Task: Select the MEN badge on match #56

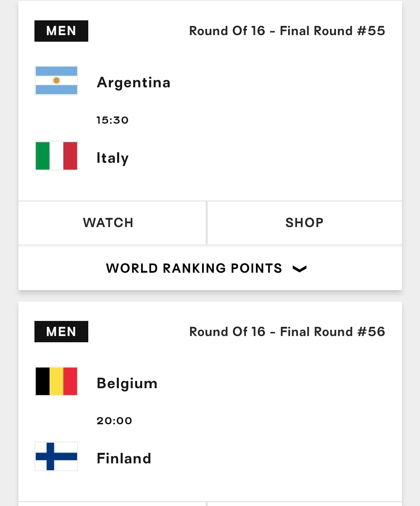Action: pos(61,331)
